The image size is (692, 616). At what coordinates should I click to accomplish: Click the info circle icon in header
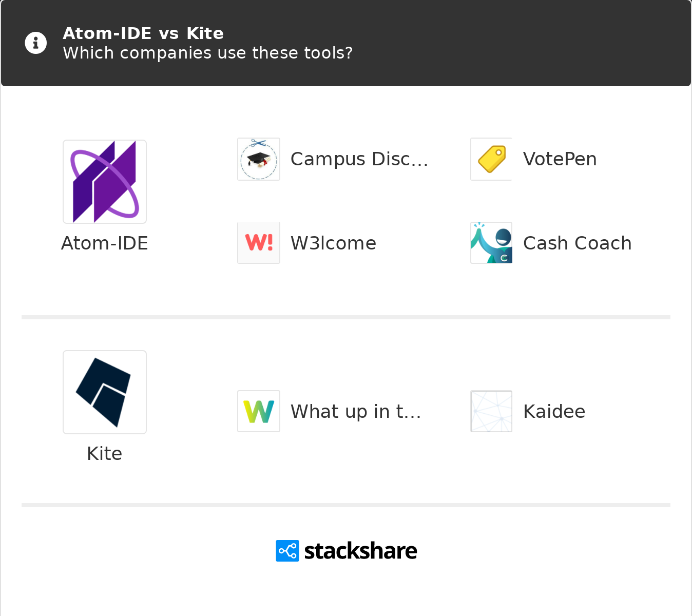(36, 43)
